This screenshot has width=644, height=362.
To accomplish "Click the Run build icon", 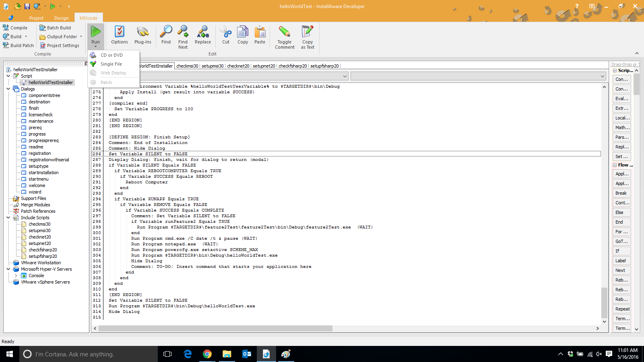I will point(95,32).
